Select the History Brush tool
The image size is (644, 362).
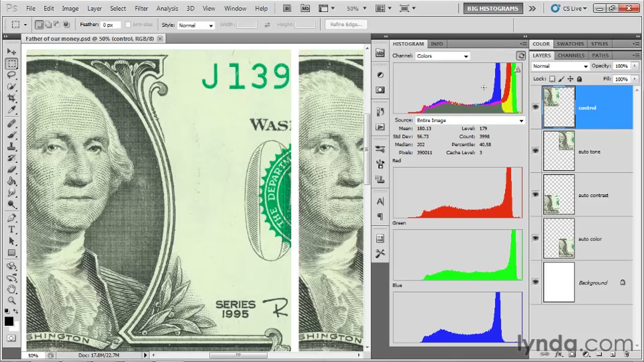point(12,158)
